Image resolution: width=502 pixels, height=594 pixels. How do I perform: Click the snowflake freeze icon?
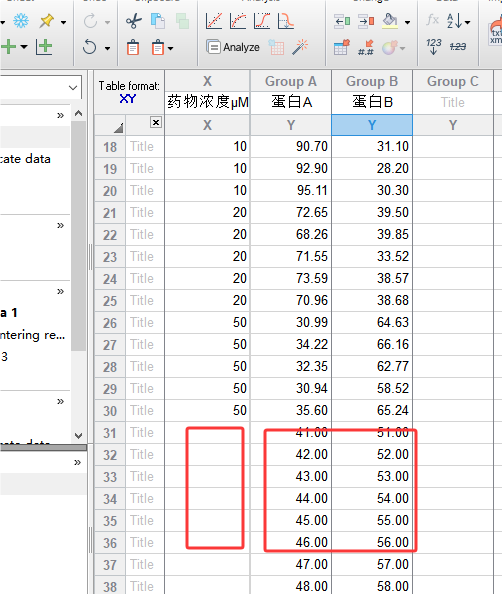click(21, 21)
